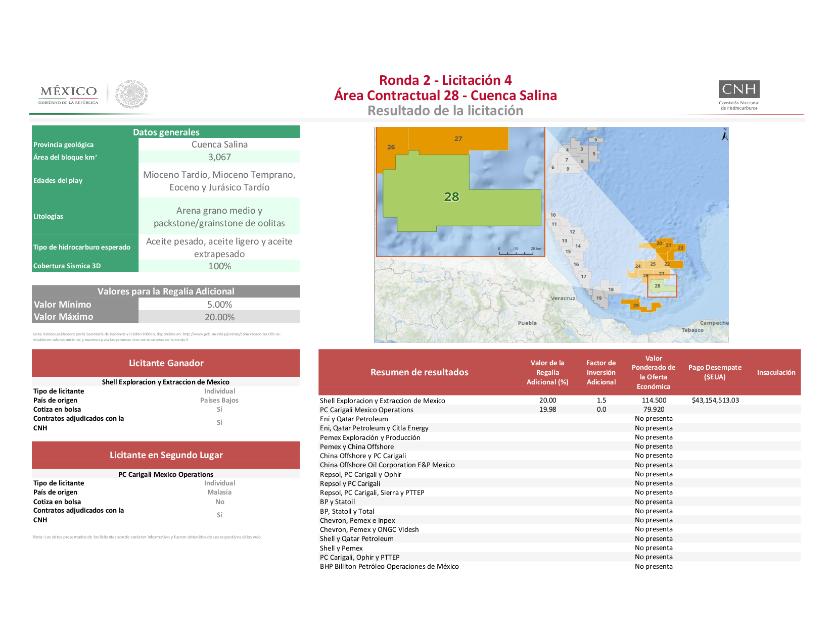Click tie-break payment '$43,154,513.03'
The width and height of the screenshot is (834, 644).
(x=715, y=400)
